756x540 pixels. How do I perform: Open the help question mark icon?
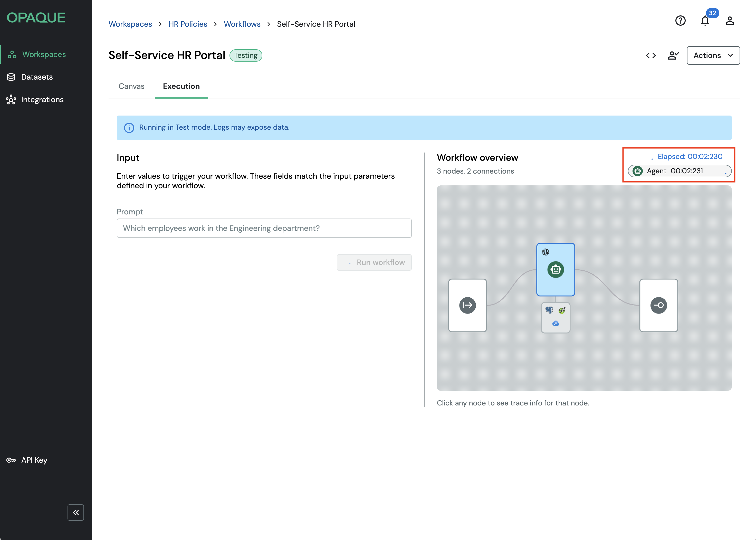pyautogui.click(x=680, y=21)
